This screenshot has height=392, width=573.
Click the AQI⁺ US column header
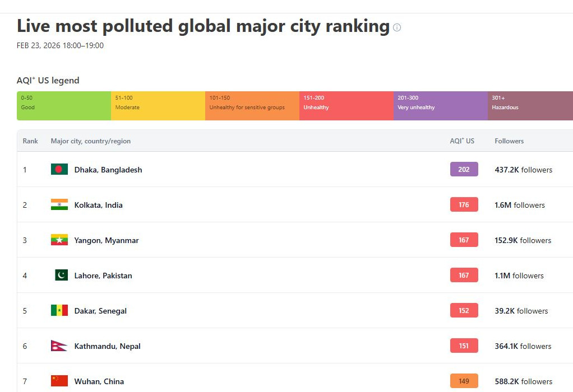coord(462,141)
